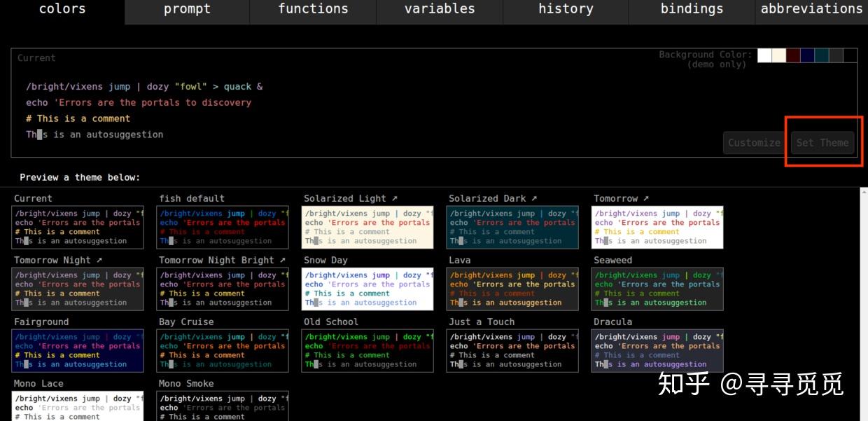Image resolution: width=868 pixels, height=421 pixels.
Task: Select the fish default theme preview
Action: (223, 227)
